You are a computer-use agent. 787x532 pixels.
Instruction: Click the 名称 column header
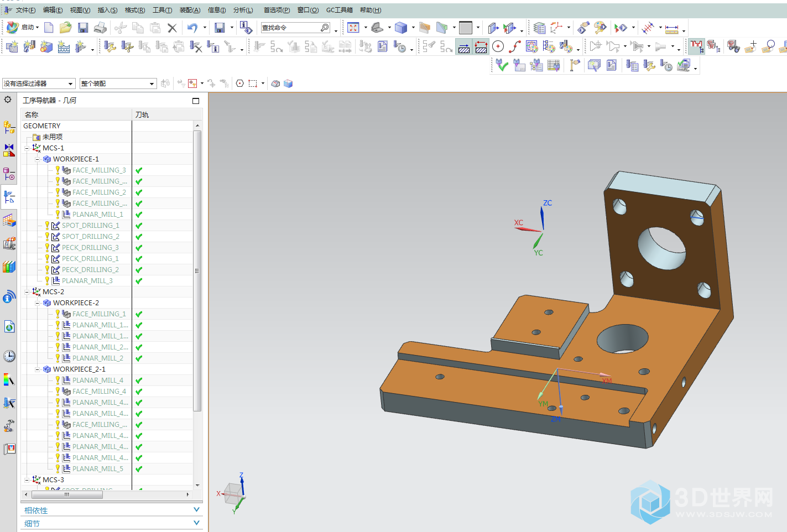coord(76,114)
